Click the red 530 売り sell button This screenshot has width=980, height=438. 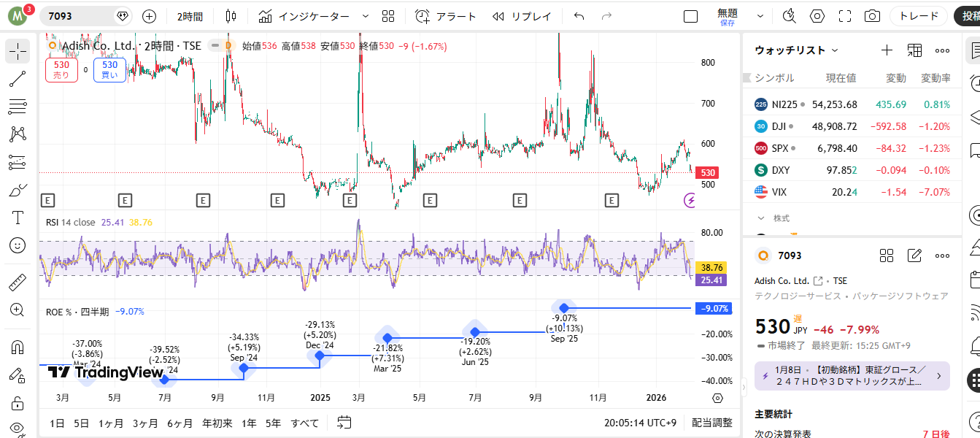pos(61,69)
